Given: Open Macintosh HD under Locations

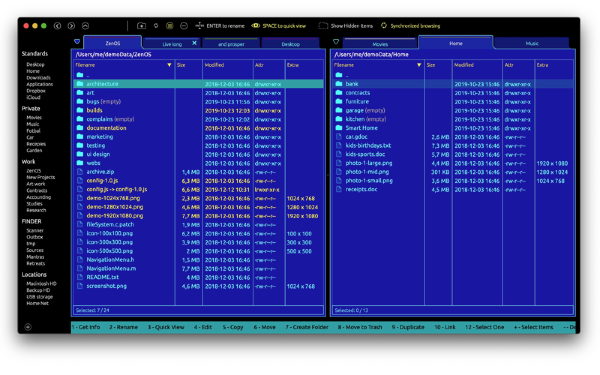Looking at the screenshot, I should click(41, 284).
